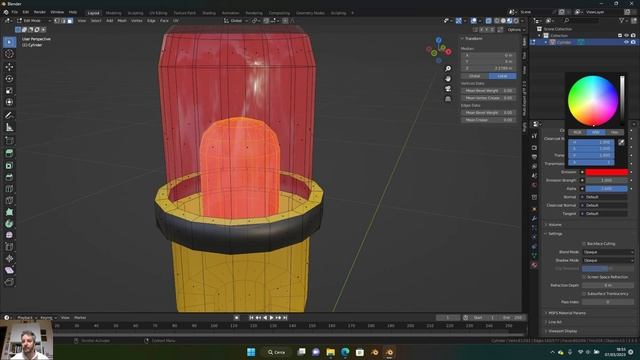
Task: Adjust the Alpha value slider
Action: pyautogui.click(x=606, y=189)
